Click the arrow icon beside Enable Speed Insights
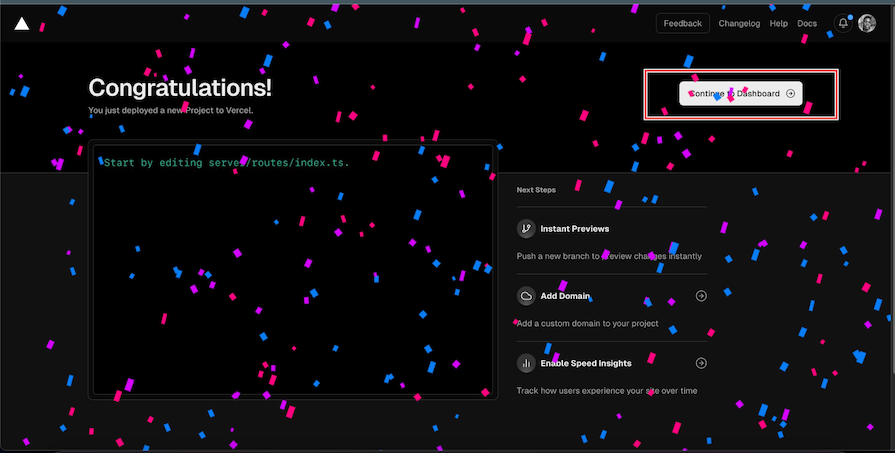 (701, 363)
